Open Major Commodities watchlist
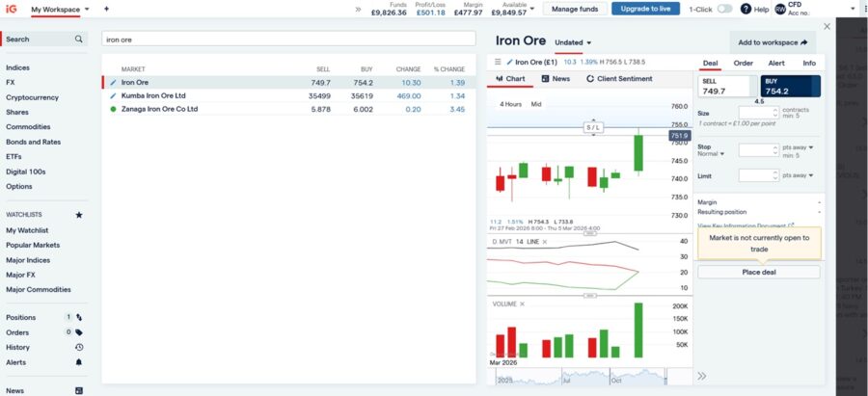Image resolution: width=868 pixels, height=396 pixels. point(39,289)
